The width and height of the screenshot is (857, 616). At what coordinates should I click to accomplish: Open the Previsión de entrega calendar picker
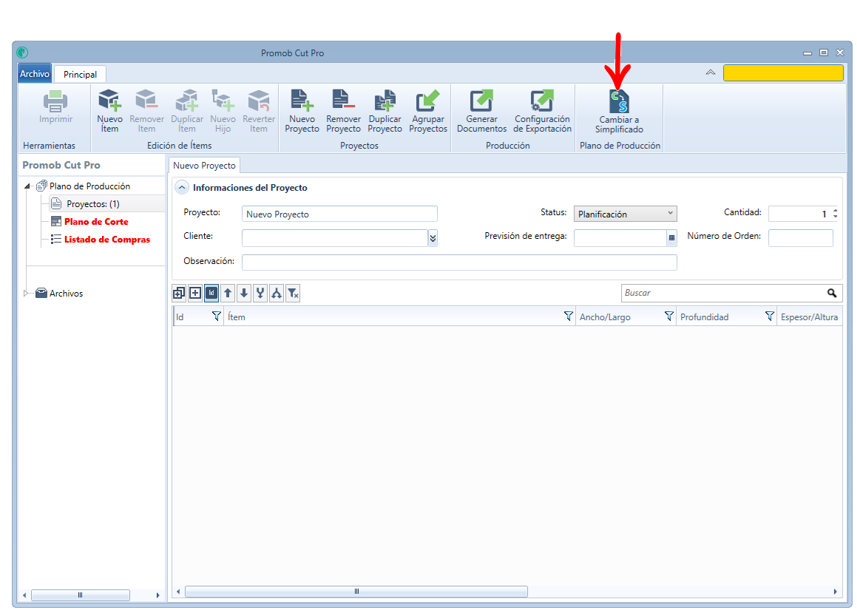[671, 238]
